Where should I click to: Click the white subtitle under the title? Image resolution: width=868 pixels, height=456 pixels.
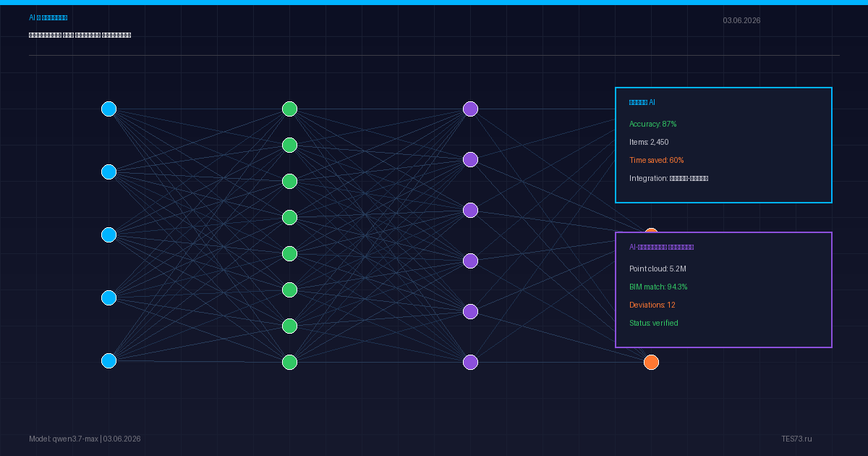pos(80,35)
